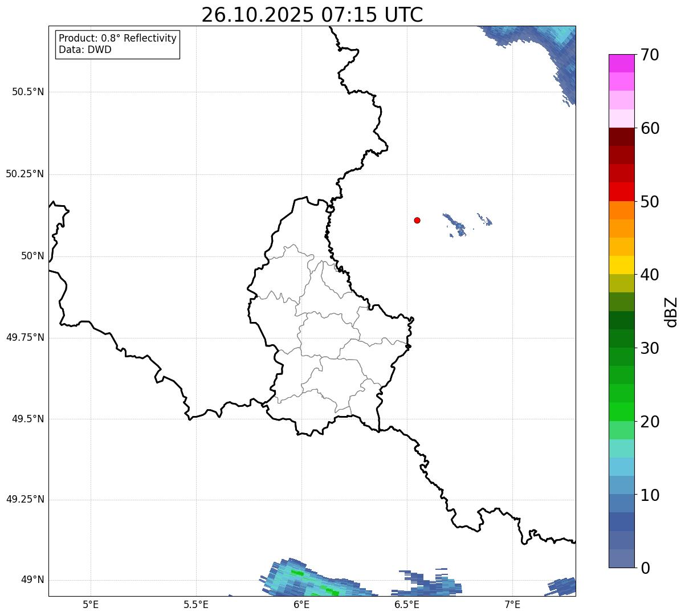
Task: Click the 'Product: 0.8° Reflectivity' label
Action: point(118,38)
